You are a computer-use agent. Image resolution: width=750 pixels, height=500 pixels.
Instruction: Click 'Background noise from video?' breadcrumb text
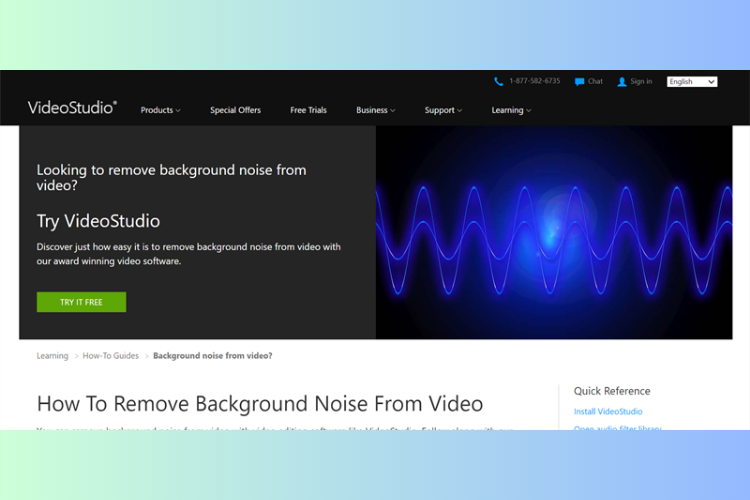click(x=212, y=356)
